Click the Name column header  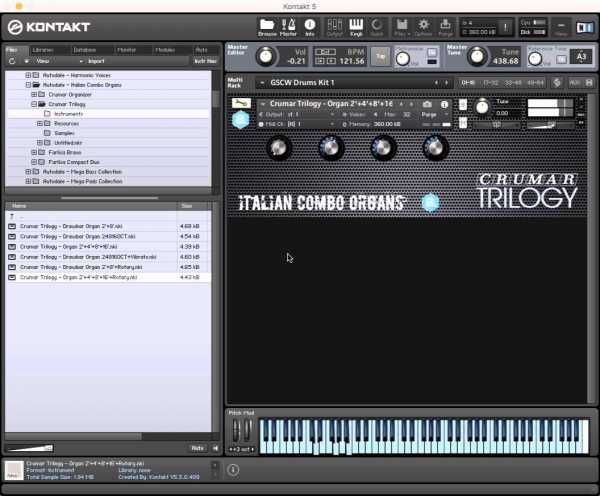[91, 206]
